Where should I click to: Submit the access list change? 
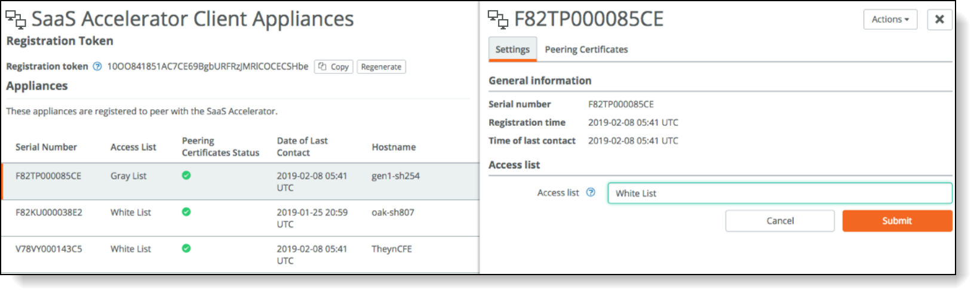897,221
